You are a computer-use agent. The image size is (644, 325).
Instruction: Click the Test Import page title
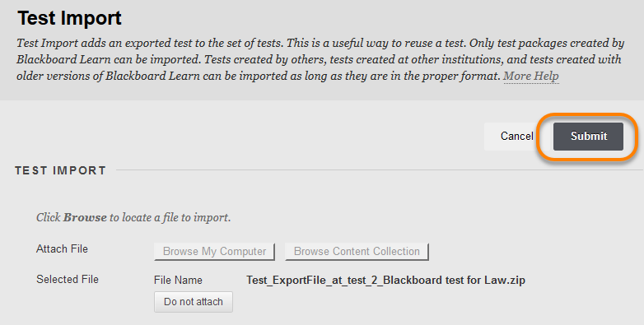pos(69,18)
